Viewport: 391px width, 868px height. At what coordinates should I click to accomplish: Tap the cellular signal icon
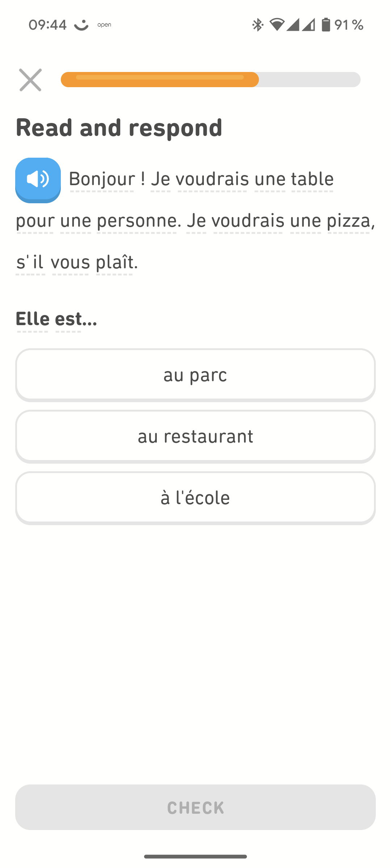293,25
